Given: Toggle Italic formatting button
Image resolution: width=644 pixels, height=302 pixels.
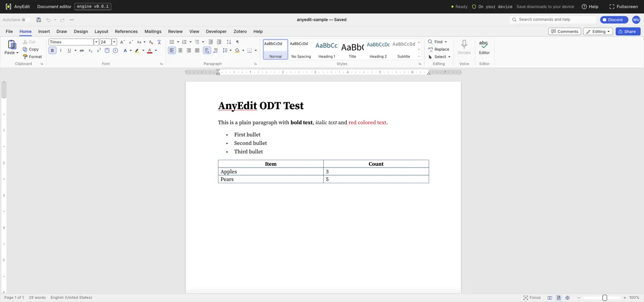Looking at the screenshot, I should pyautogui.click(x=61, y=51).
